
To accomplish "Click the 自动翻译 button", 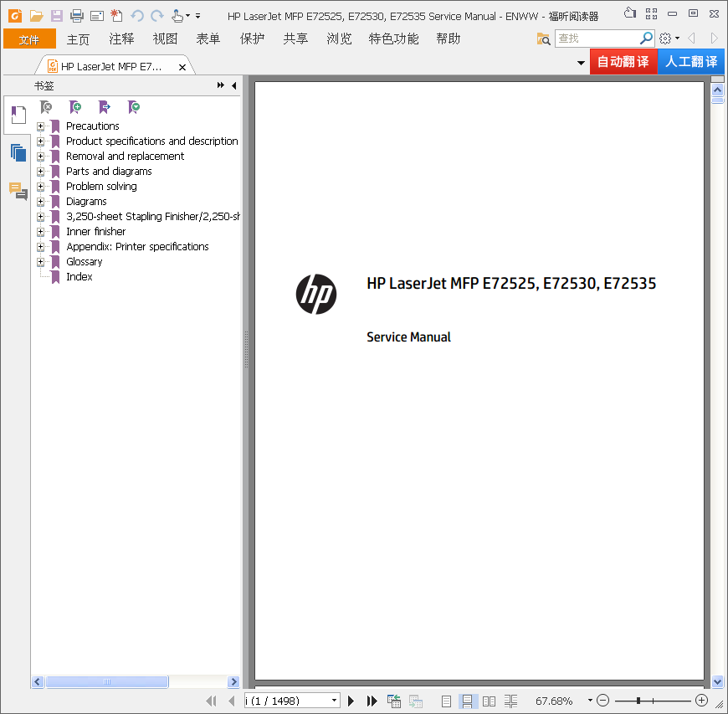I will pos(623,61).
